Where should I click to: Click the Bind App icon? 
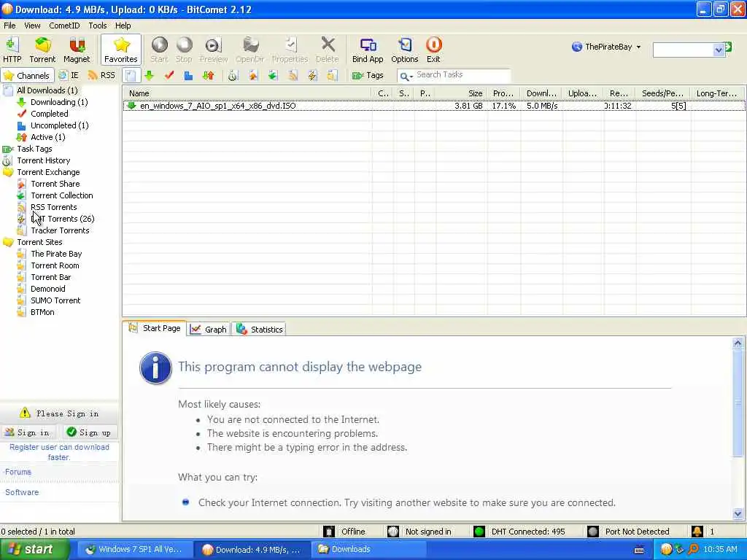[x=368, y=50]
